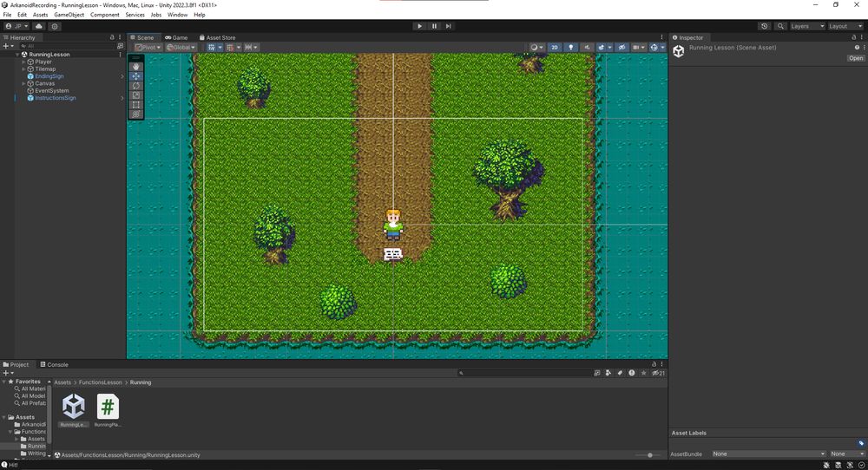Open the Component menu
Viewport: 868px width, 470px height.
105,15
